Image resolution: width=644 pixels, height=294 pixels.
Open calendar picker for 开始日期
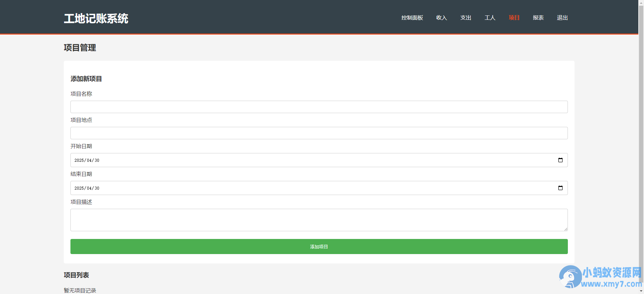point(560,160)
